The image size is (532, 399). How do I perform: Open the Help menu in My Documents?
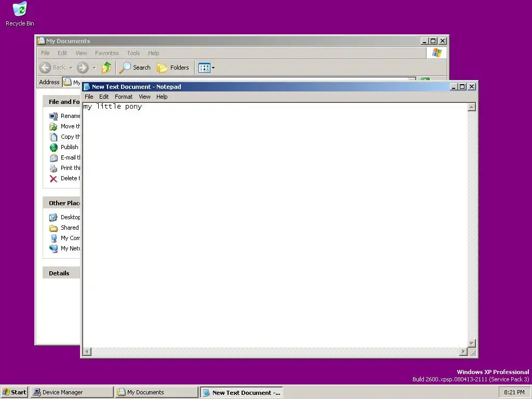(x=153, y=53)
